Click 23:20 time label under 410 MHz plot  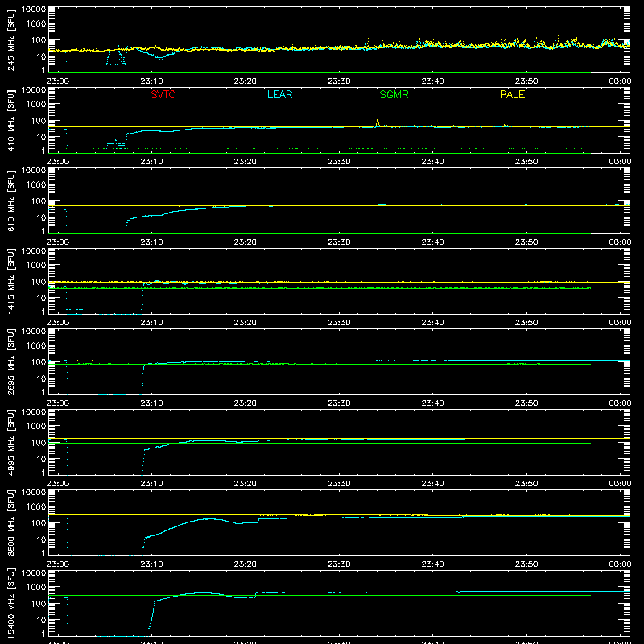point(246,162)
